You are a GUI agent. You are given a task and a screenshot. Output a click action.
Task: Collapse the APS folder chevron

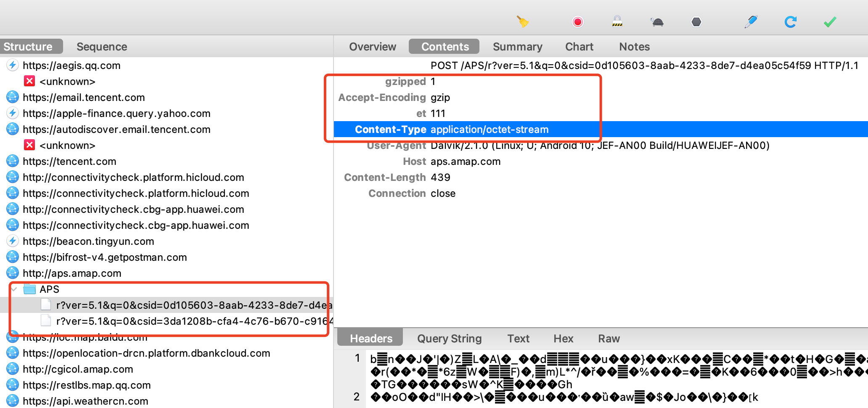14,289
